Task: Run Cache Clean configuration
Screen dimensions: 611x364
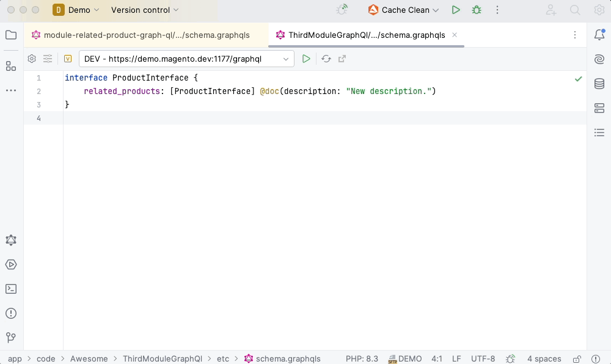Action: point(456,10)
